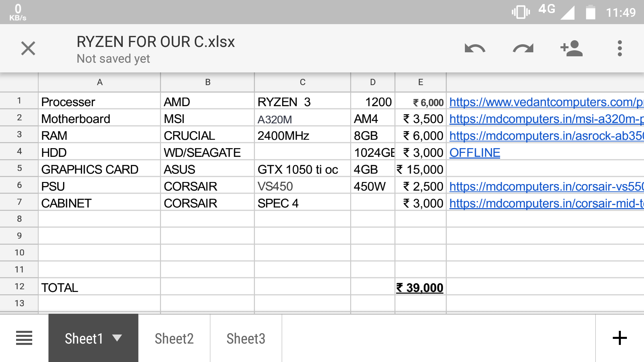Open the mdcomputers msi-a320m link
Screen dimensions: 644x362
[546, 119]
